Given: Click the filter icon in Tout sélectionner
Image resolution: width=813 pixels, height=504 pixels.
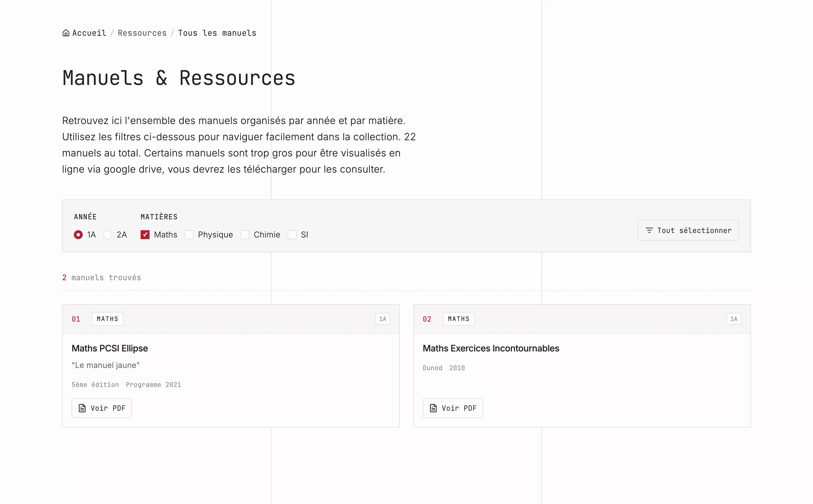Looking at the screenshot, I should click(x=649, y=230).
